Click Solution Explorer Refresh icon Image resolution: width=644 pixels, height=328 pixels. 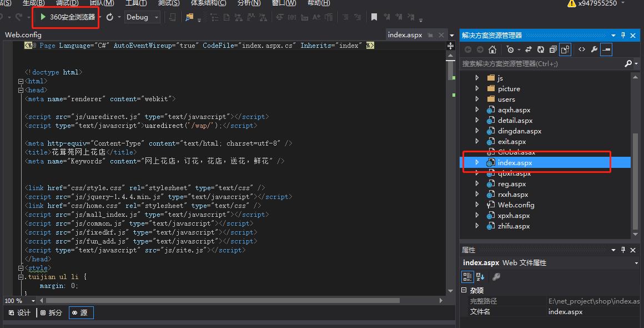(541, 49)
